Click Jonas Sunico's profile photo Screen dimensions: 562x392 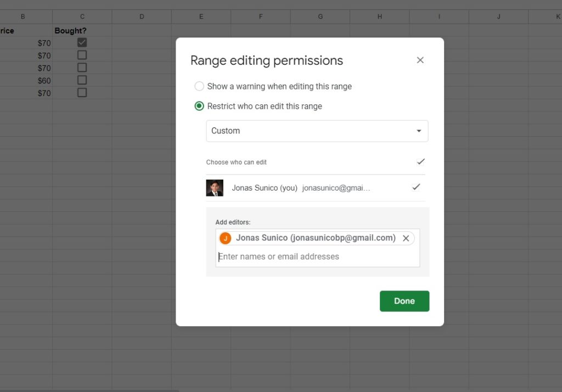coord(215,188)
